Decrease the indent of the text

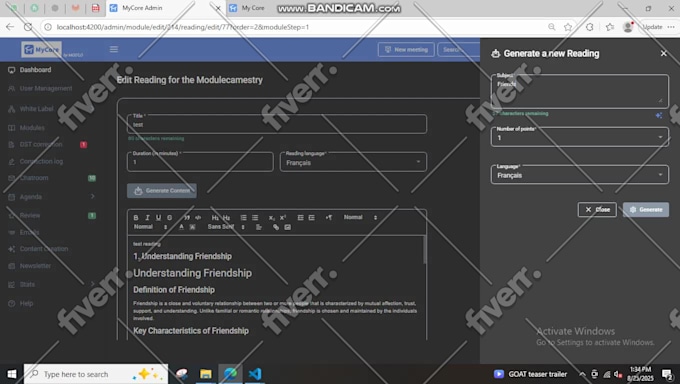pyautogui.click(x=300, y=217)
